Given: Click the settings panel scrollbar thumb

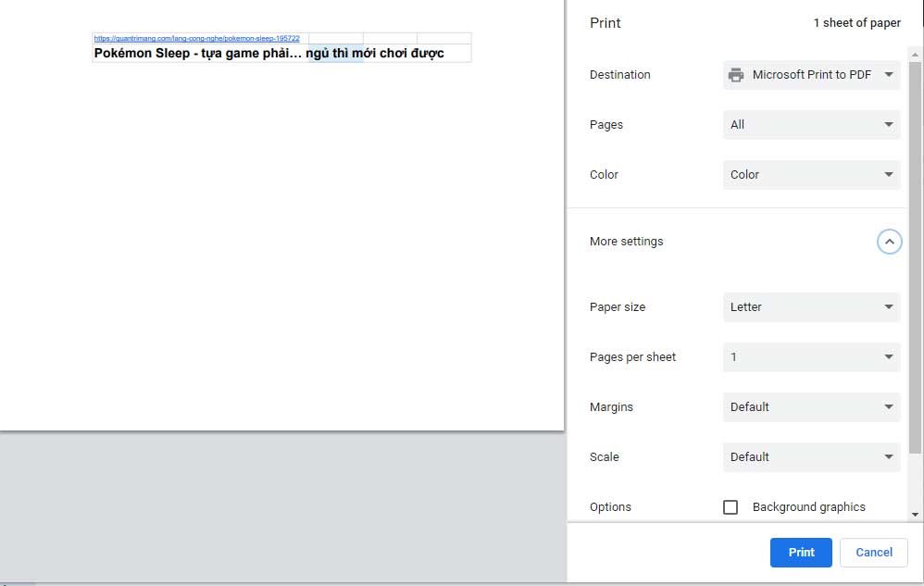Looking at the screenshot, I should 915,256.
